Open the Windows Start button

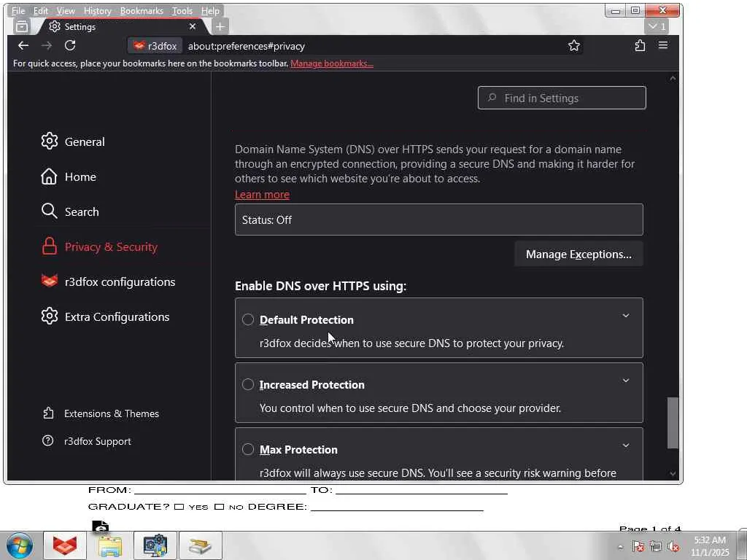pyautogui.click(x=20, y=545)
